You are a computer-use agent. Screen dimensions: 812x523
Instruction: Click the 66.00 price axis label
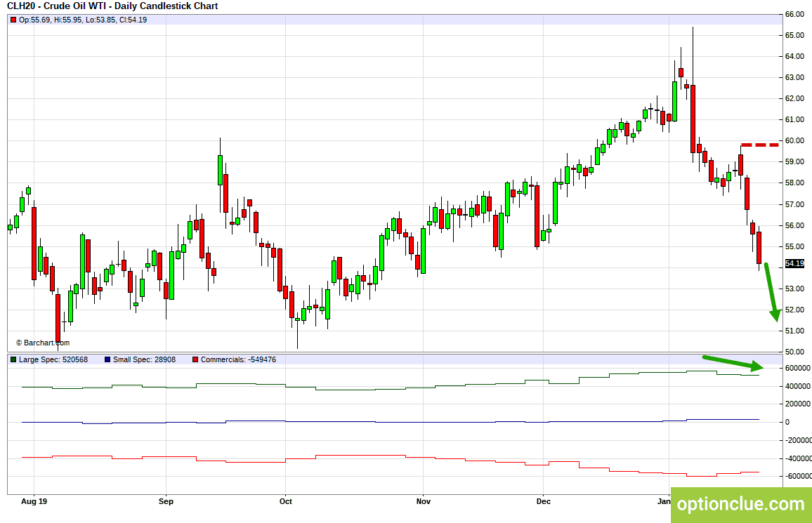tap(794, 15)
